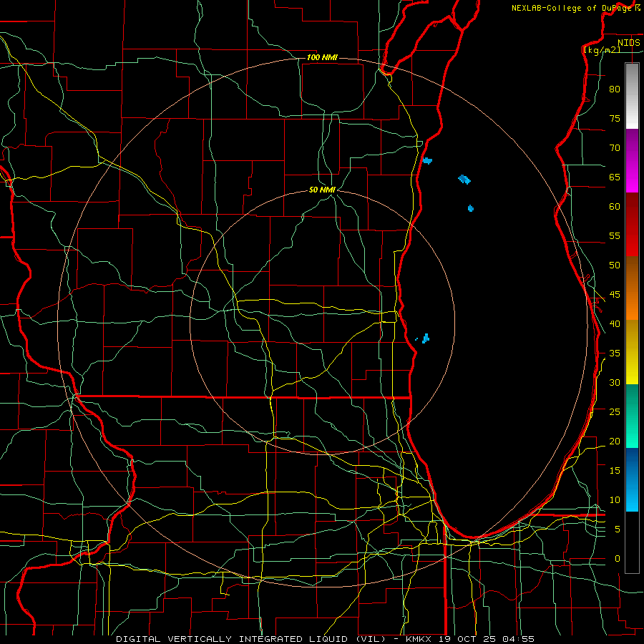
Task: Click the 19 OCT 25 date in the footer
Action: [468, 639]
